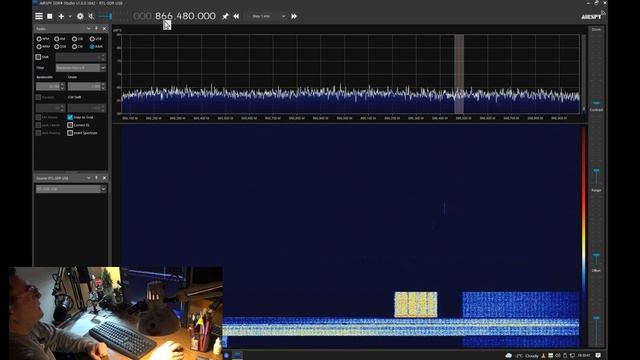Viewport: 640px width, 360px height.
Task: Adjust the Bandwidth stepper arrows
Action: 62,87
